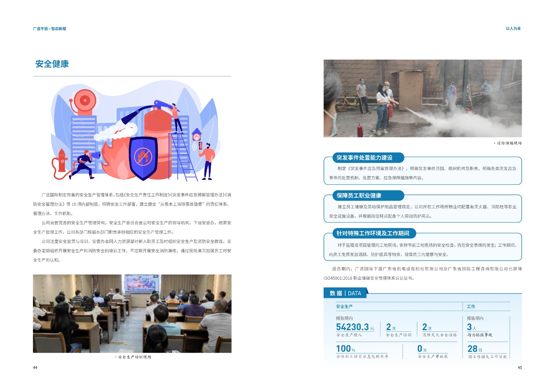
Task: Click the 针对特殊工作环境及工作期间 header label
Action: coord(373,233)
